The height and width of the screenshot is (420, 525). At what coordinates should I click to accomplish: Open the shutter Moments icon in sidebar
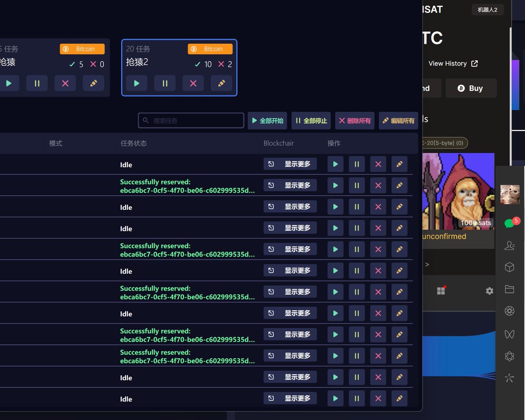point(509,311)
